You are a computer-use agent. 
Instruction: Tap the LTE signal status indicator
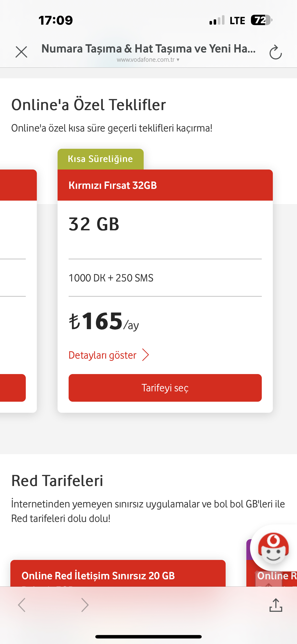(237, 20)
